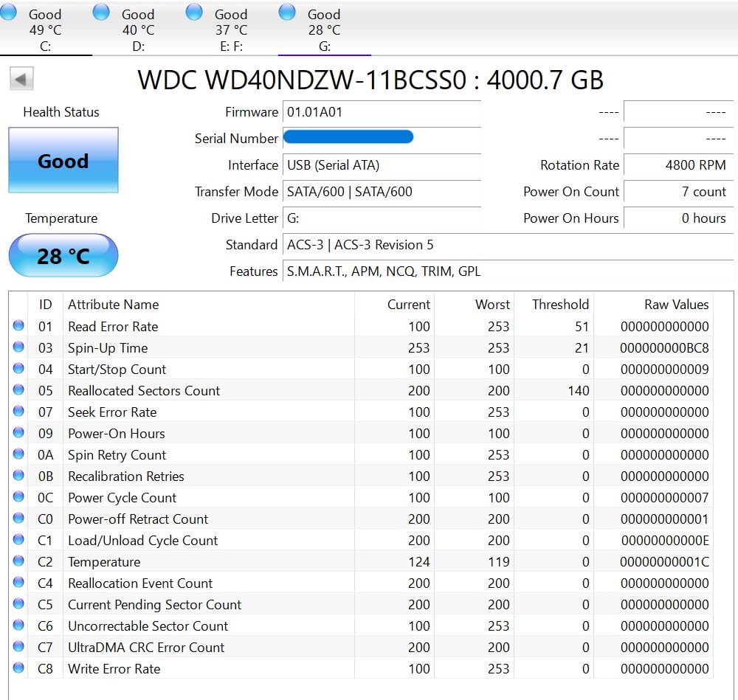
Task: Click status icon for Recalibration Retries
Action: [18, 476]
